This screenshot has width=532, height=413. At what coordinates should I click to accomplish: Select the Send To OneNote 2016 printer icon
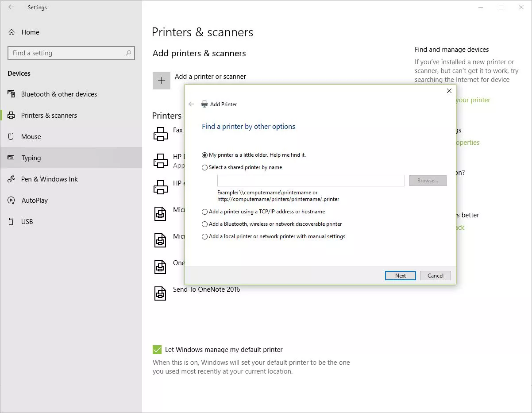pos(160,293)
